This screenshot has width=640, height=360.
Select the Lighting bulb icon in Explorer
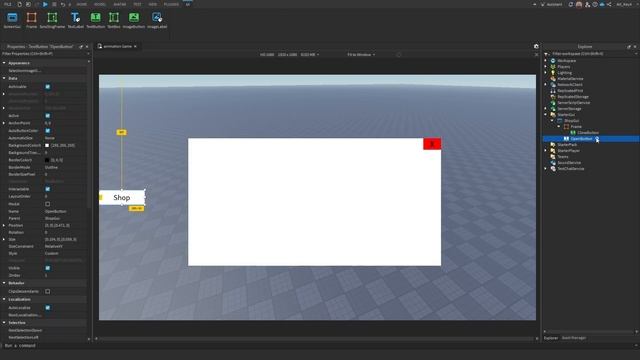pos(553,73)
